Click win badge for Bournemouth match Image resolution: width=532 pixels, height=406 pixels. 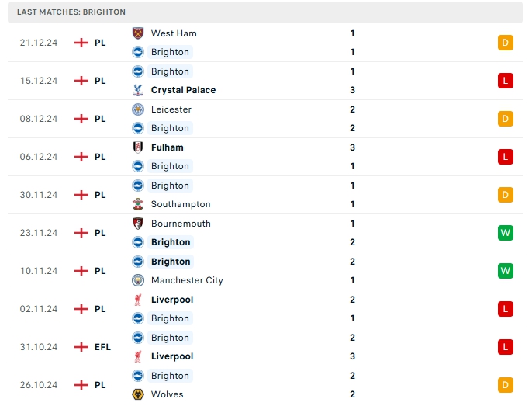[x=506, y=233]
